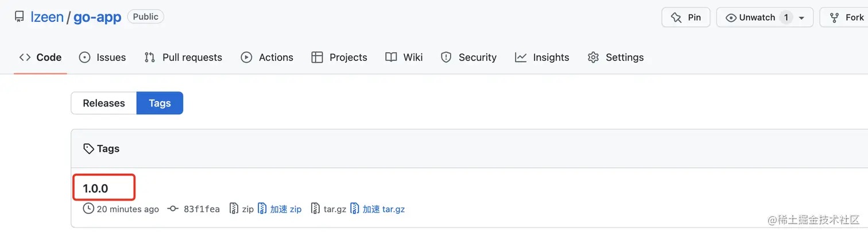Viewport: 868px width, 234px height.
Task: Click the accelerated tar.gz download icon
Action: point(355,209)
